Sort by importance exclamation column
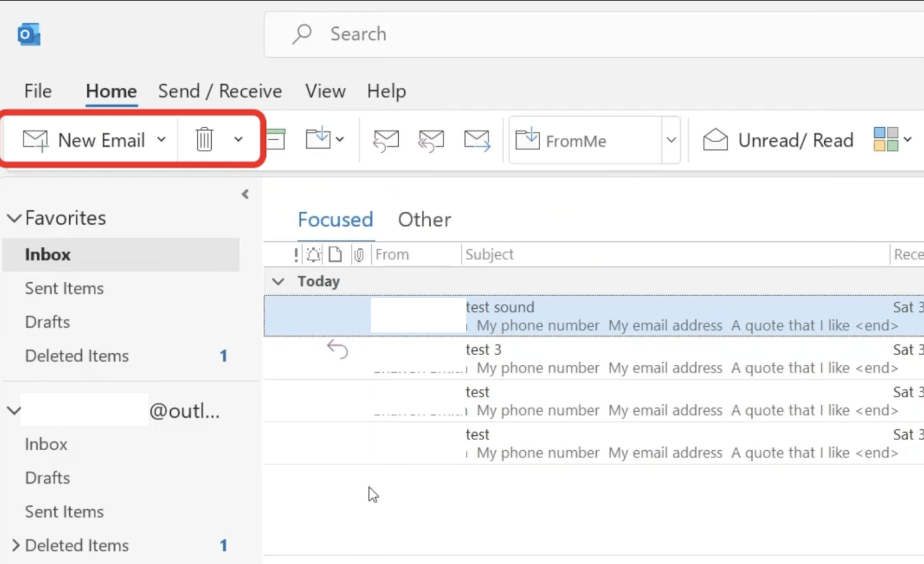Viewport: 924px width, 564px height. pyautogui.click(x=295, y=254)
